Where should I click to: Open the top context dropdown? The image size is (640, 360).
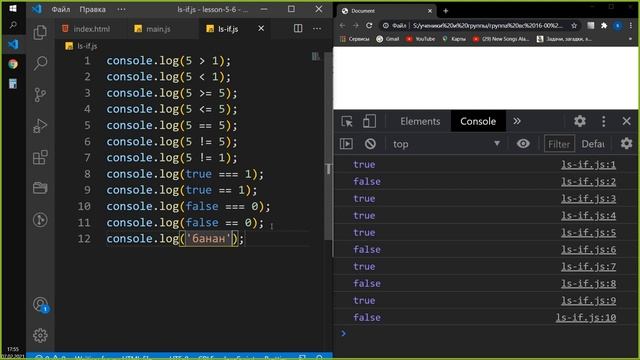click(x=446, y=144)
